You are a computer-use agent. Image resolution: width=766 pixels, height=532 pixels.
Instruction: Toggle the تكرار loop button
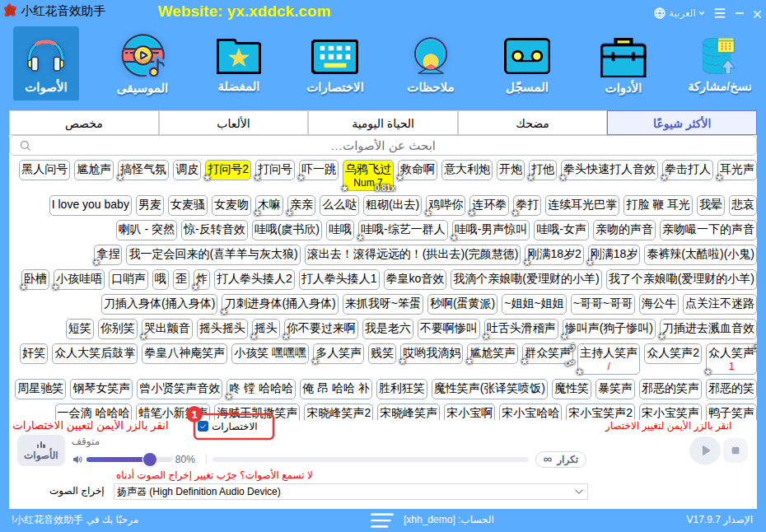[561, 460]
